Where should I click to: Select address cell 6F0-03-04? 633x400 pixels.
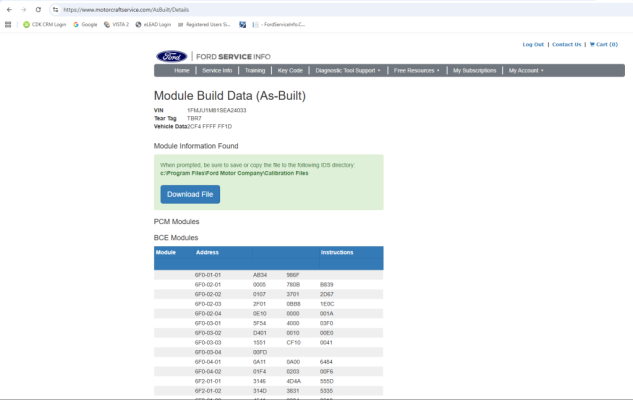(208, 352)
